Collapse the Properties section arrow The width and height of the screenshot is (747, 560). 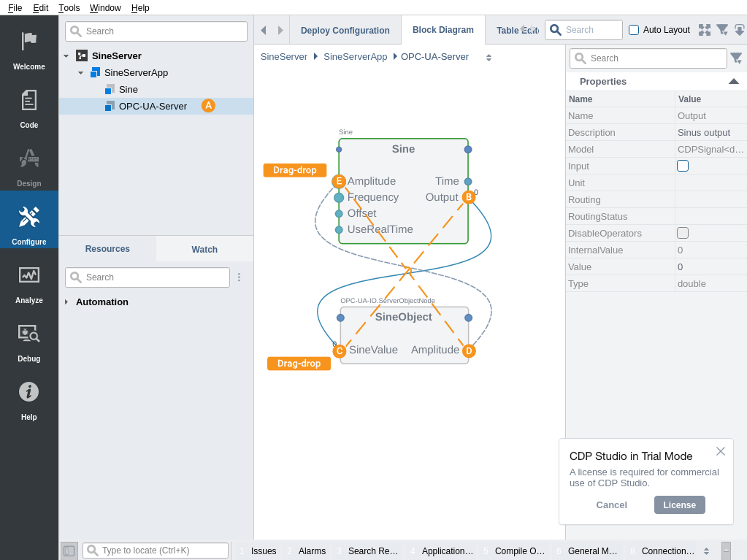point(733,82)
